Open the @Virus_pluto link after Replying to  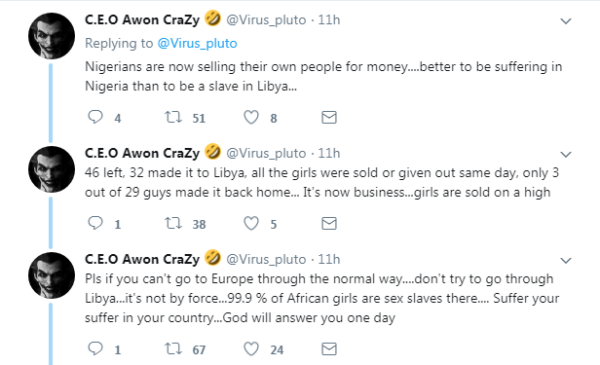[197, 44]
